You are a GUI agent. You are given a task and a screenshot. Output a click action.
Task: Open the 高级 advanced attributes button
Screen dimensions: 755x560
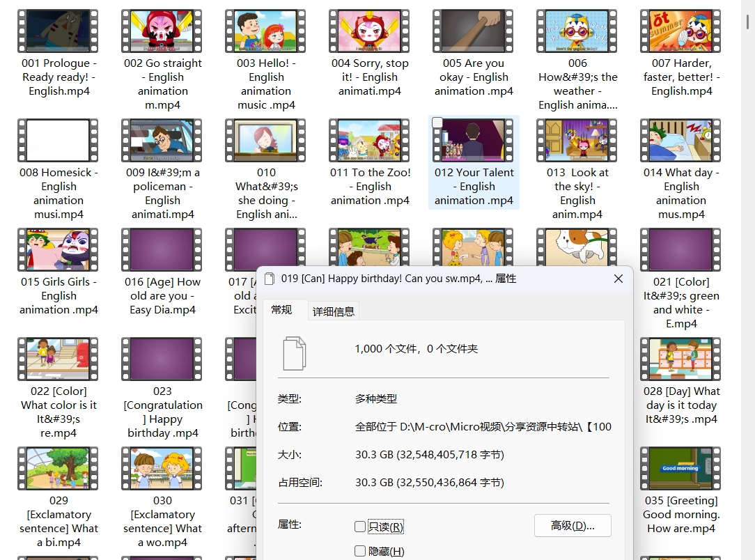[x=573, y=526]
